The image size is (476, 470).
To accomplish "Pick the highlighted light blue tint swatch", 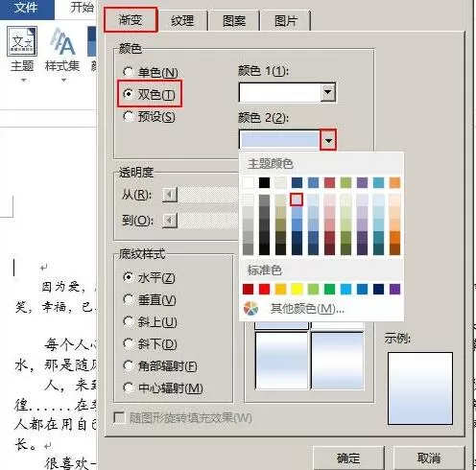I will [x=297, y=200].
